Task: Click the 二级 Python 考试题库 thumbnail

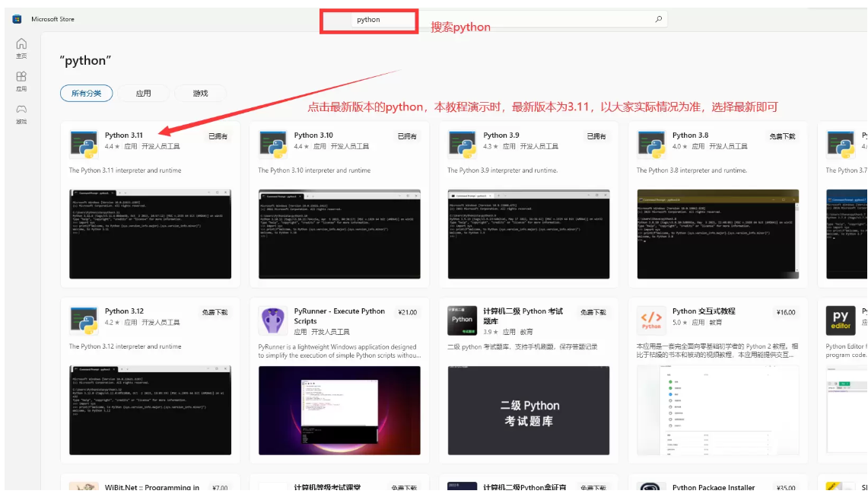Action: point(529,410)
